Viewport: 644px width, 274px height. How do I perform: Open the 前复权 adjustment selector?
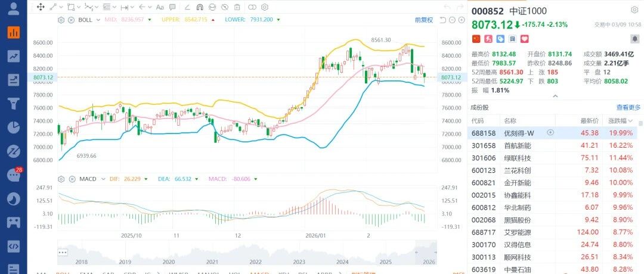point(424,20)
